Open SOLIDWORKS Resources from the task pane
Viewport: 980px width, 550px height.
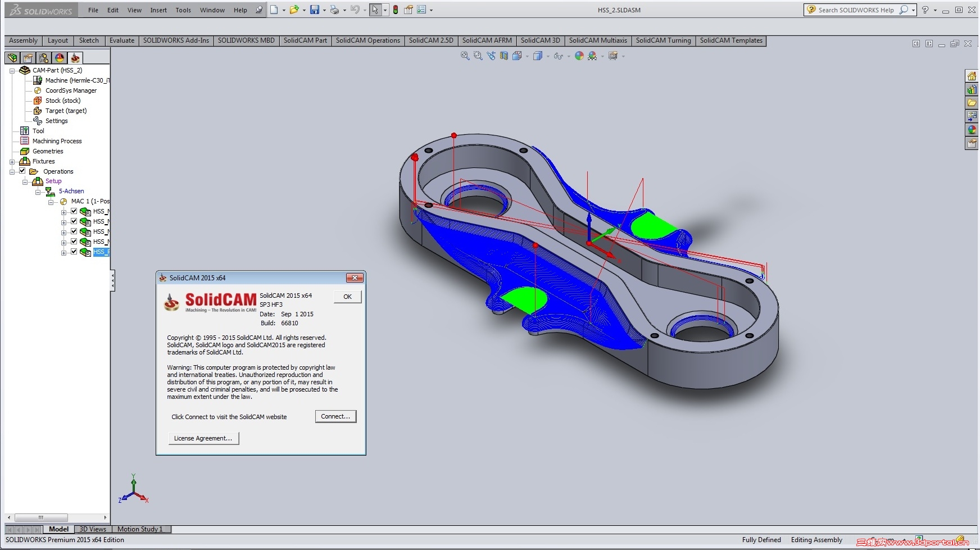(x=972, y=76)
